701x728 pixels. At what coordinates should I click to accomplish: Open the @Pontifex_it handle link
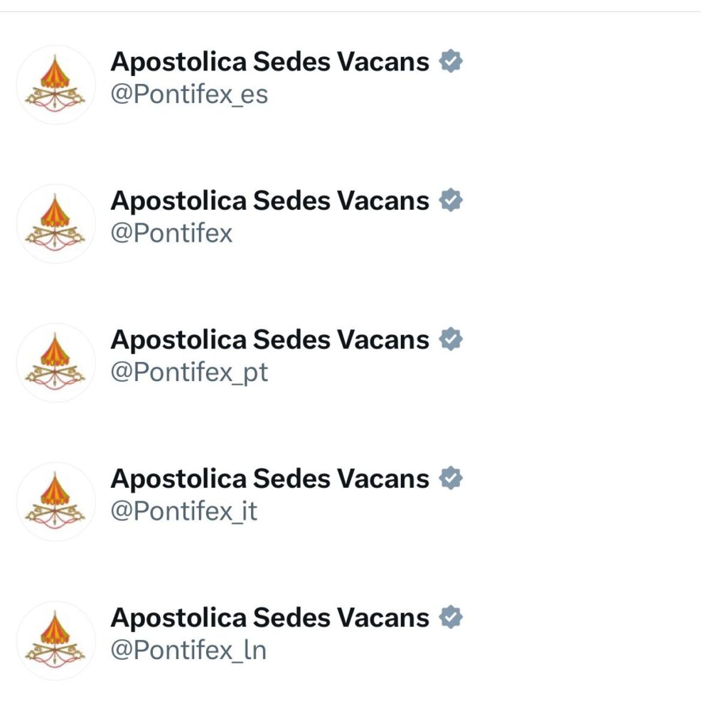pyautogui.click(x=183, y=512)
